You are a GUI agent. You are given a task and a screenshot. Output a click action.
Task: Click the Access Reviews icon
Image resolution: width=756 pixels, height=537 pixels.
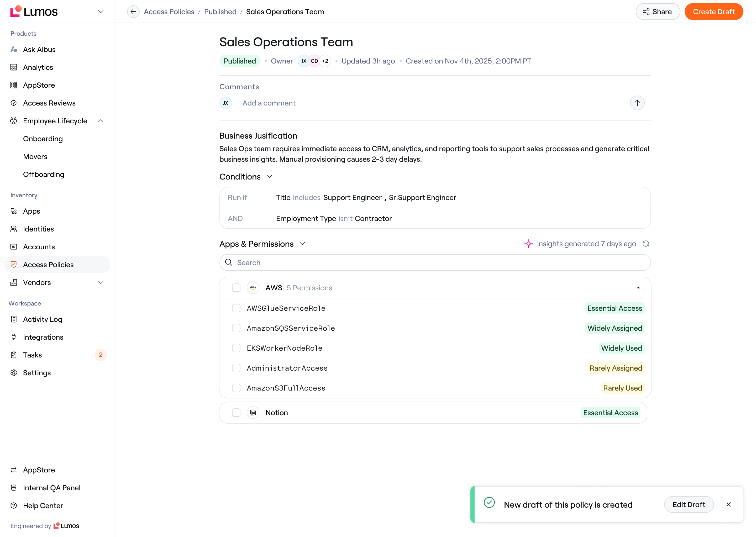click(14, 103)
